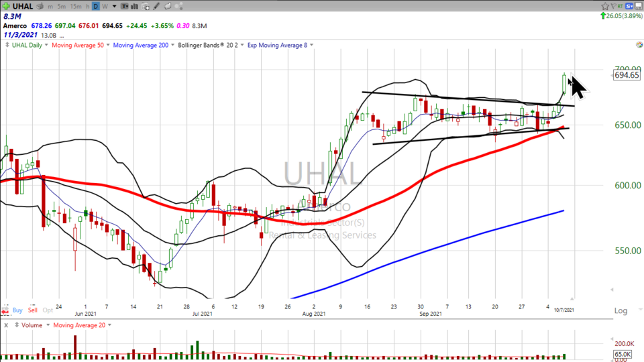Viewport: 644px width, 362px height.
Task: Toggle Log scale on price axis
Action: pyautogui.click(x=621, y=311)
